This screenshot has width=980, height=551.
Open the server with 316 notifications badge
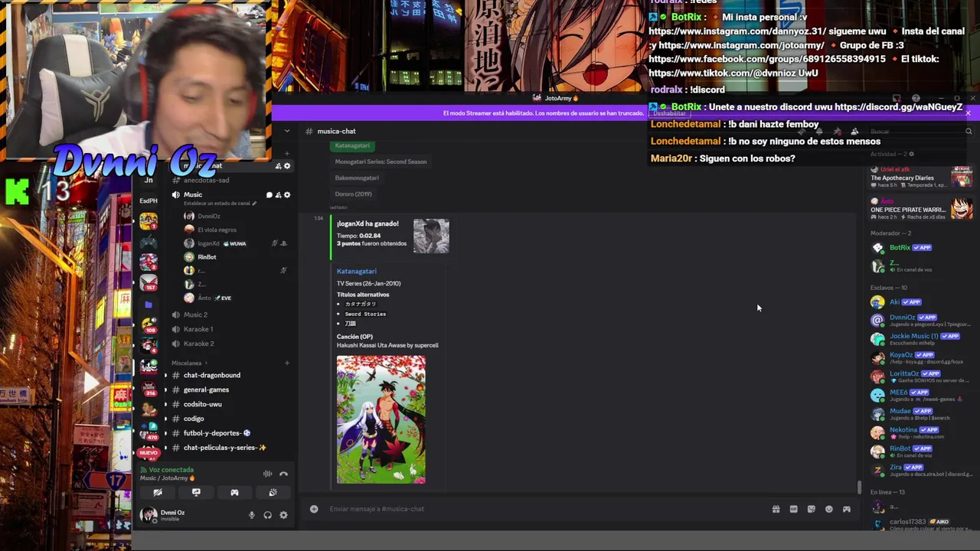[x=149, y=387]
